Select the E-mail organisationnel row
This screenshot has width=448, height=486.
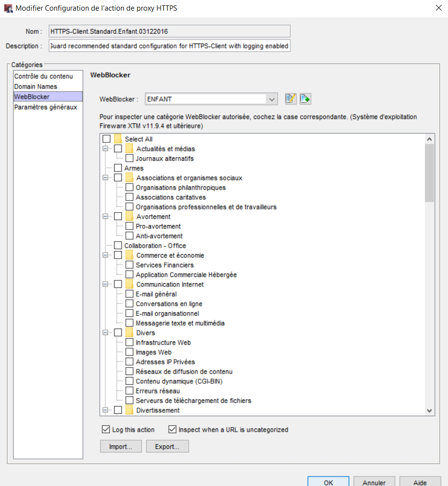pyautogui.click(x=167, y=313)
